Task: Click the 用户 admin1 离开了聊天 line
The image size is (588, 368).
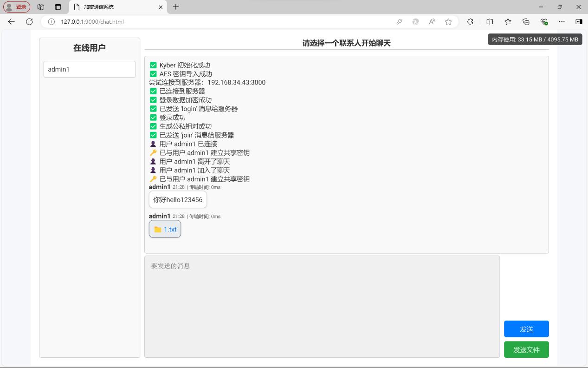Action: pos(190,162)
